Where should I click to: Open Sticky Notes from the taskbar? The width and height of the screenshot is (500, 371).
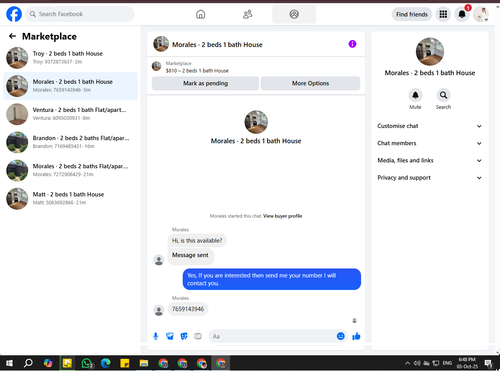pos(125,363)
